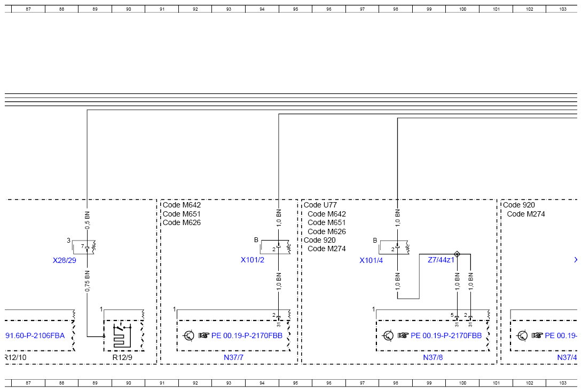Viewport: 582px width, 392px height.
Task: Click the transistor symbol in the N37/4 component
Action: click(x=522, y=335)
